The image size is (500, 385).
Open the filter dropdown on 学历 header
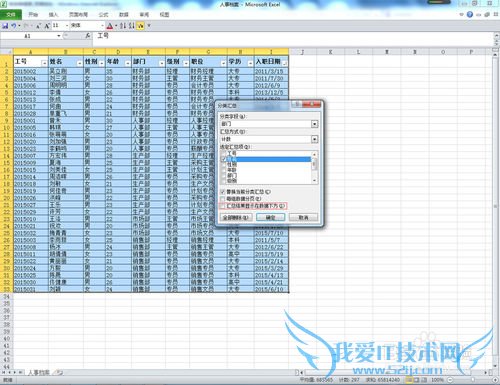(250, 63)
